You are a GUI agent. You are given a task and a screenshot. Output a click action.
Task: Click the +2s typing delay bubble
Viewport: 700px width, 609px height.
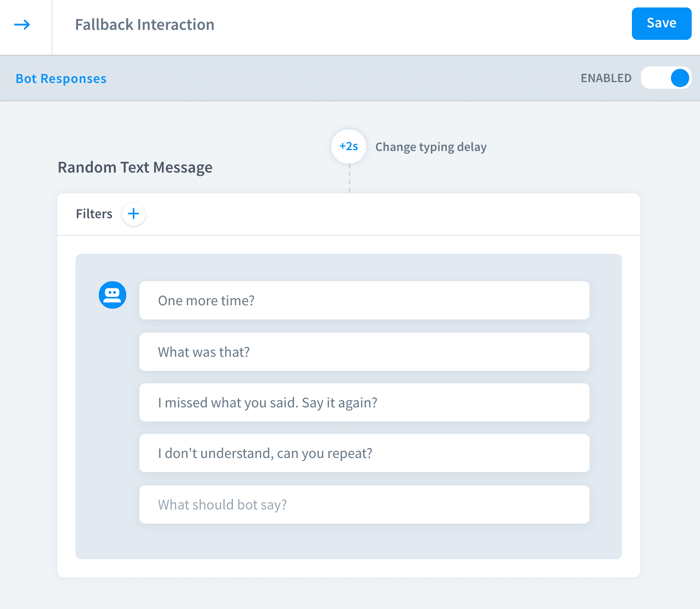[x=348, y=146]
